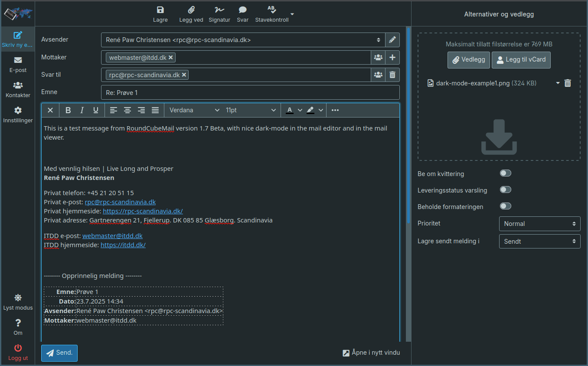Save the draft using the Lagre icon
Screen dimensions: 588x366
tap(160, 13)
